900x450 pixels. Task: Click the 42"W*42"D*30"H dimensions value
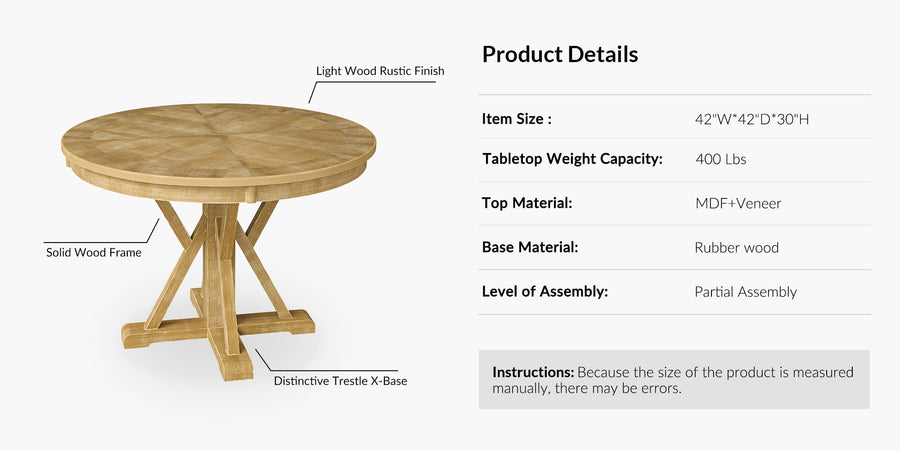tap(752, 119)
